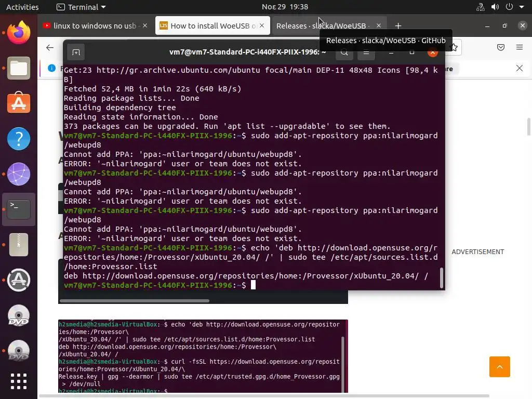Bookmark this page with star icon
This screenshot has width=532, height=399.
coord(454,47)
